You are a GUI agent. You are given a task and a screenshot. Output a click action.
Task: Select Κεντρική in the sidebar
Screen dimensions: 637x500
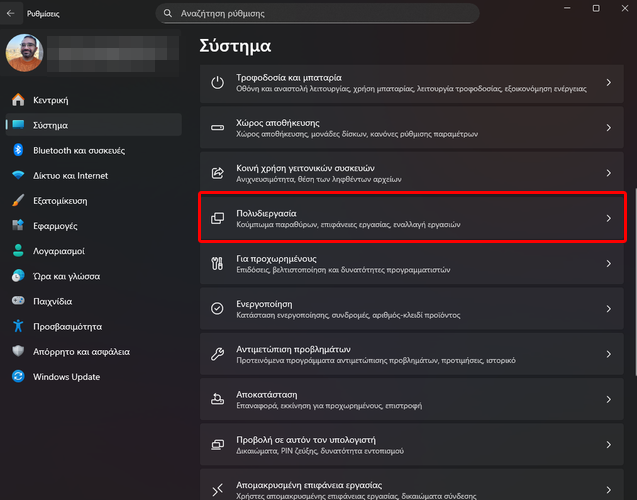tap(50, 100)
